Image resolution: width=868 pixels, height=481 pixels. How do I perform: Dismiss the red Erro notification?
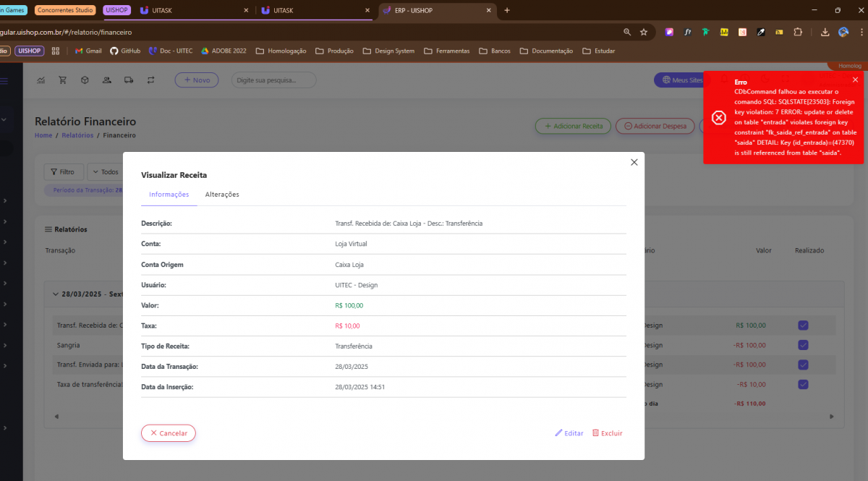(x=855, y=80)
